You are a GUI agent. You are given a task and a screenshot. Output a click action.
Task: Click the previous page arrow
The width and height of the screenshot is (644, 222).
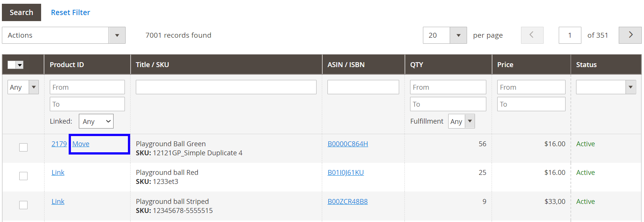[532, 35]
